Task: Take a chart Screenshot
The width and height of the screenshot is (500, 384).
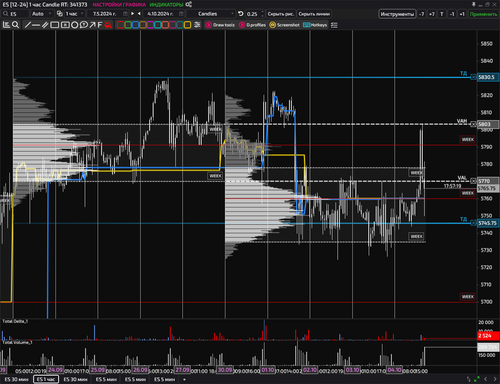Action: click(x=284, y=25)
